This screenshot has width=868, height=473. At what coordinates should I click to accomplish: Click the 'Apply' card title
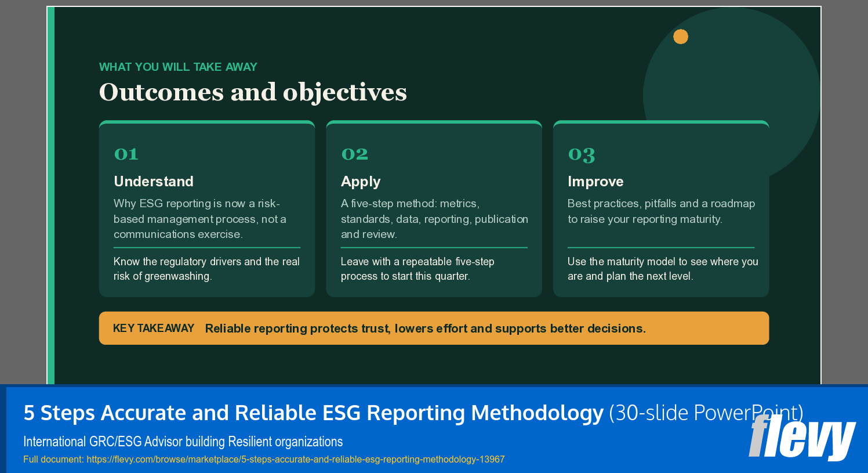point(361,182)
